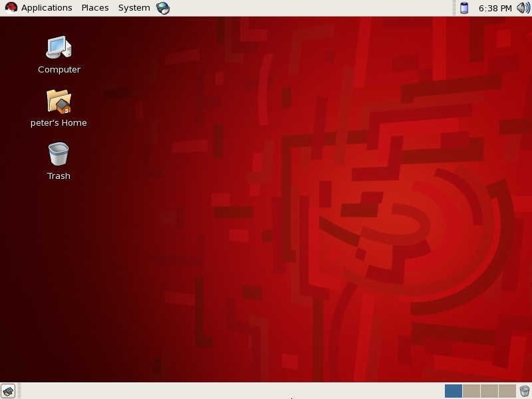Open peter's Home folder icon
Viewport: 532px width, 399px height.
coord(59,101)
